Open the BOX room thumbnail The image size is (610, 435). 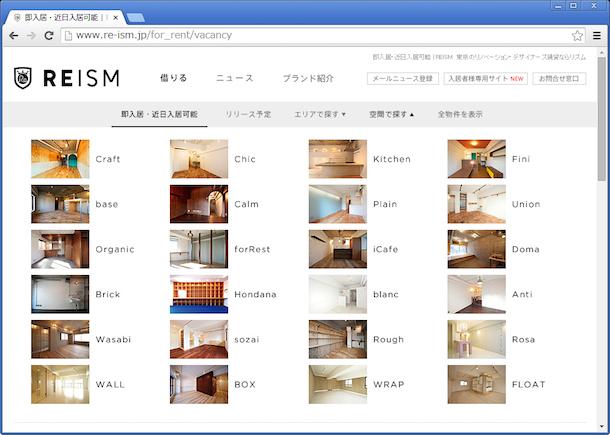point(199,384)
